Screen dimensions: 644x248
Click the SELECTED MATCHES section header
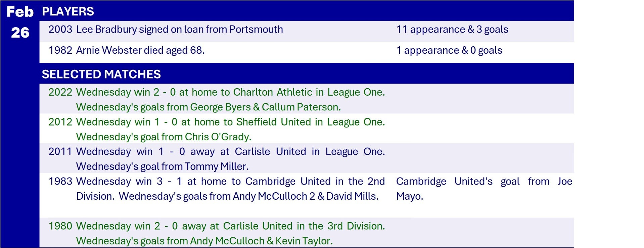point(101,74)
